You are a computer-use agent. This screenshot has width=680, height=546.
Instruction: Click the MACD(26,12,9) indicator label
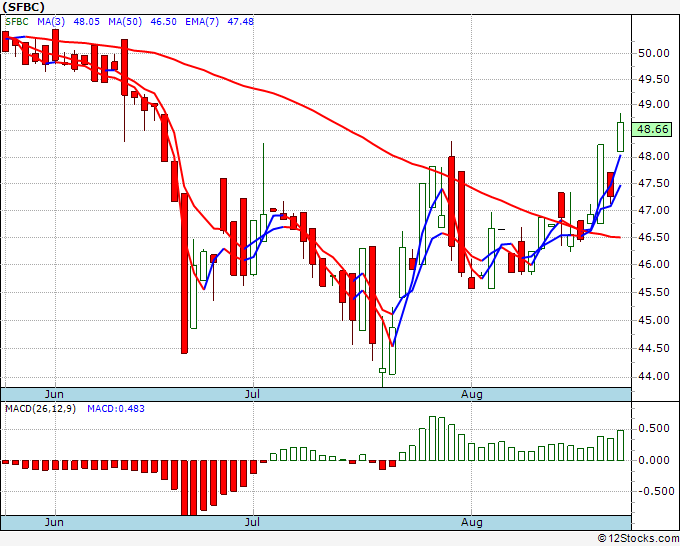click(x=40, y=409)
